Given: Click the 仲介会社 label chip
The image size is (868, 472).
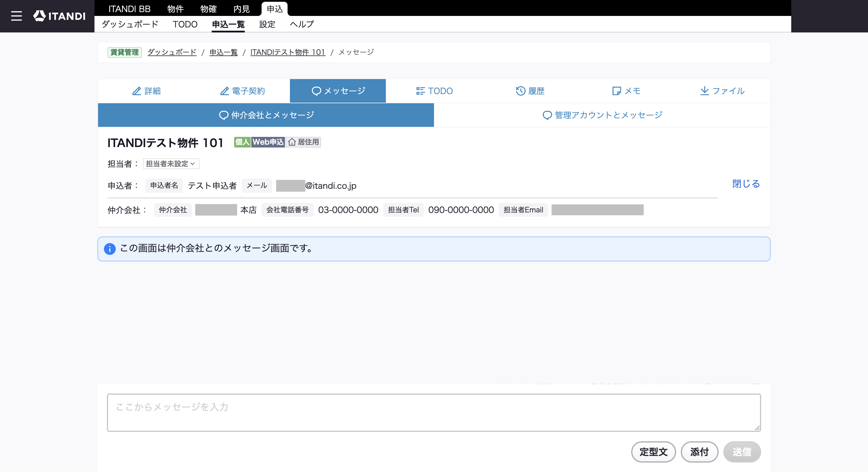Looking at the screenshot, I should (x=173, y=210).
